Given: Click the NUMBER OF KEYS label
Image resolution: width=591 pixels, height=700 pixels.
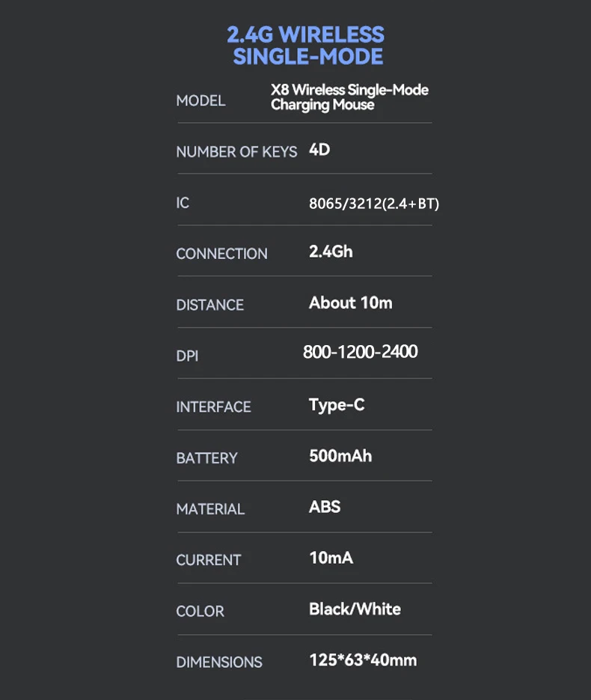Looking at the screenshot, I should pyautogui.click(x=236, y=152).
